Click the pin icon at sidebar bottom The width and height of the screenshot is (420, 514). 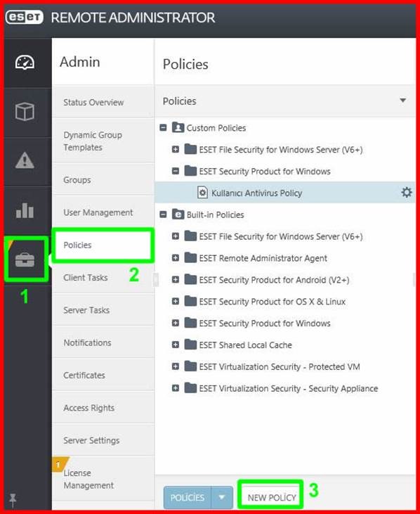(x=13, y=499)
